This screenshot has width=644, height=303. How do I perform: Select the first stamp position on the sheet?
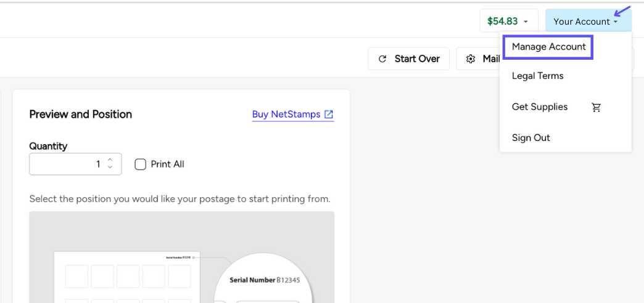click(77, 277)
